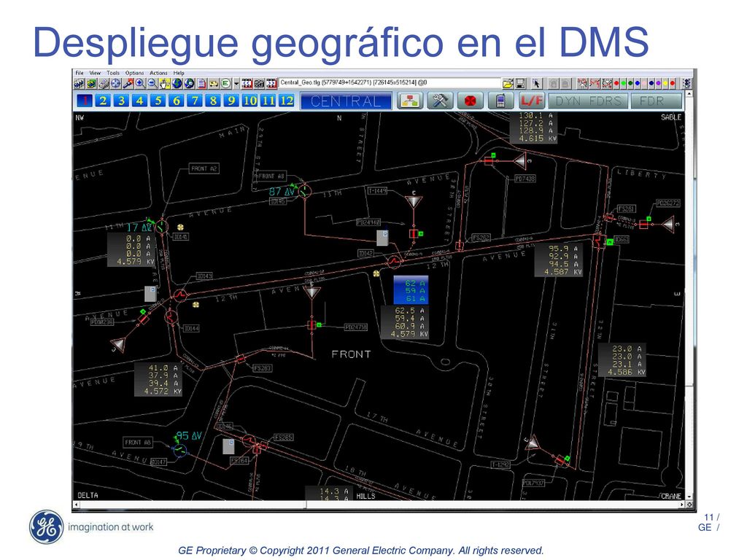Click the horizontal scrollbar left arrow
Image resolution: width=747 pixels, height=560 pixels.
pos(76,505)
